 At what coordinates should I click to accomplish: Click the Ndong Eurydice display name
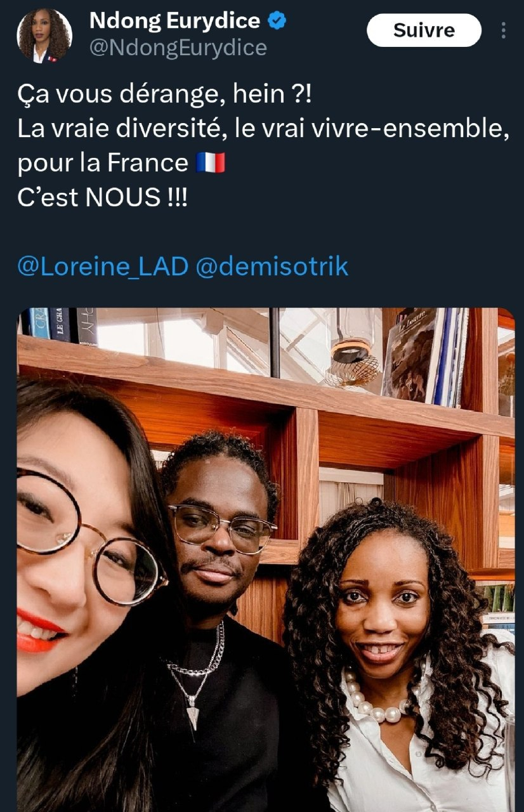coord(175,22)
